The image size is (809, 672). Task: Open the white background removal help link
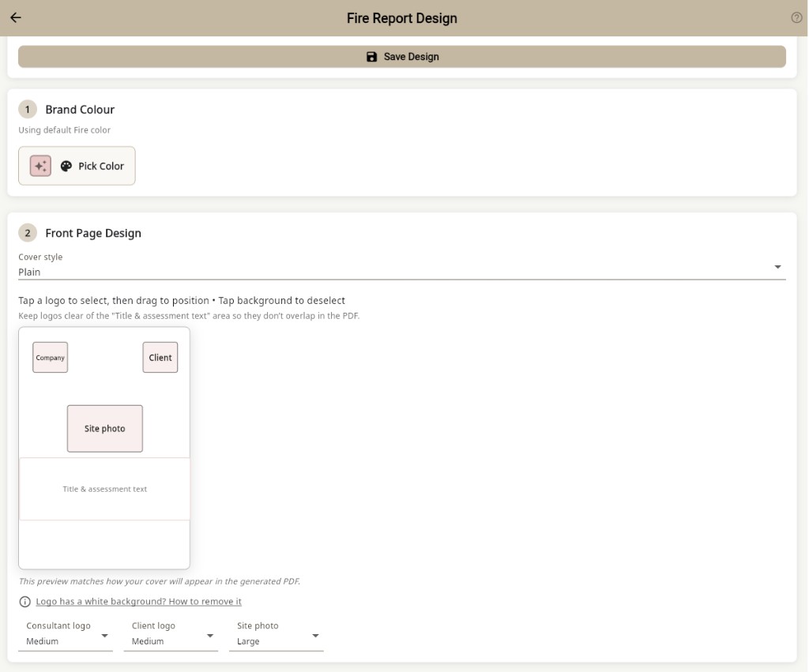[x=139, y=602]
